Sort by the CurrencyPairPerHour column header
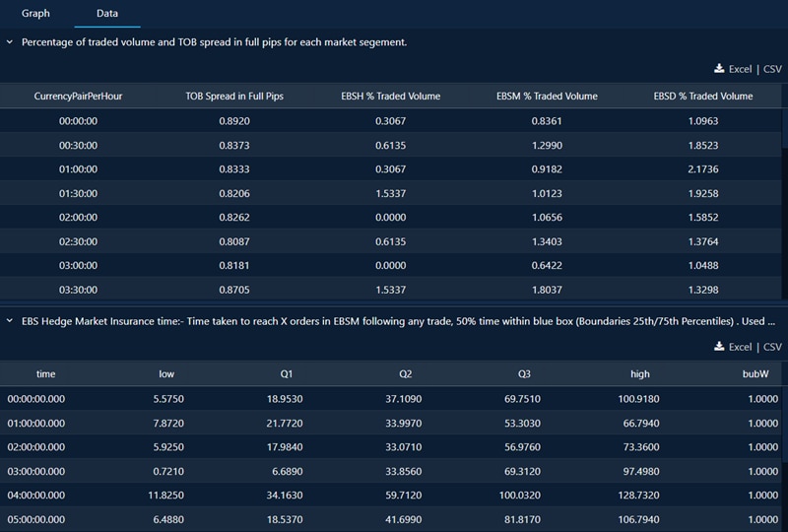This screenshot has height=532, width=788. [78, 97]
